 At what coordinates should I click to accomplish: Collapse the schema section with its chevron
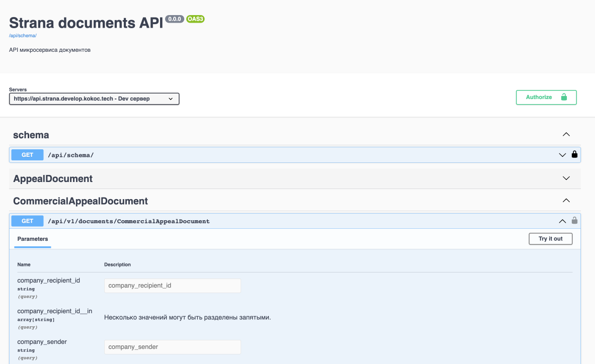(x=566, y=135)
